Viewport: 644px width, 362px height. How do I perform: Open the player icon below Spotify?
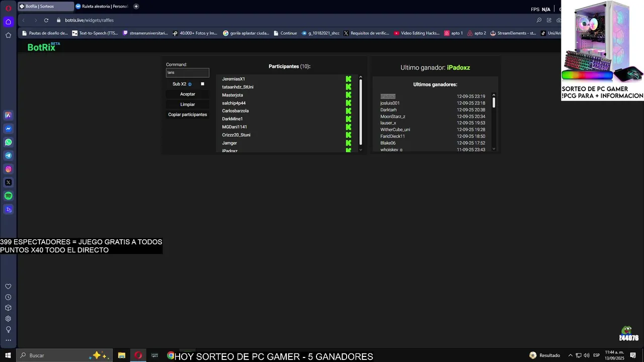pos(8,210)
